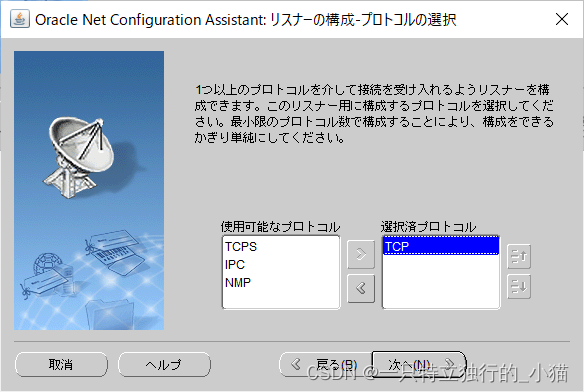Close the Oracle Net Configuration Assistant window
Image resolution: width=584 pixels, height=392 pixels.
(x=562, y=19)
